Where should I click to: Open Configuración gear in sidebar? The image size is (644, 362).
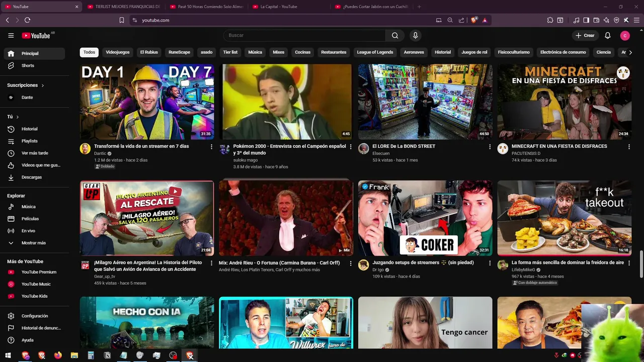click(34, 316)
